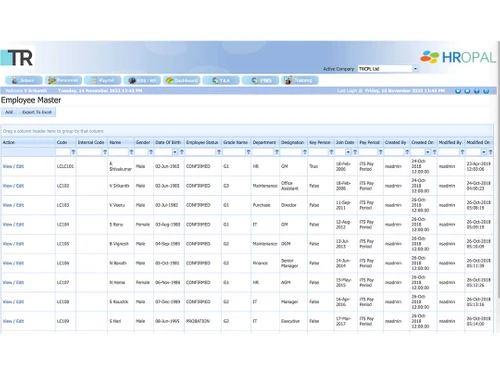Click the Name filter text box
This screenshot has width=500, height=375.
(119, 152)
